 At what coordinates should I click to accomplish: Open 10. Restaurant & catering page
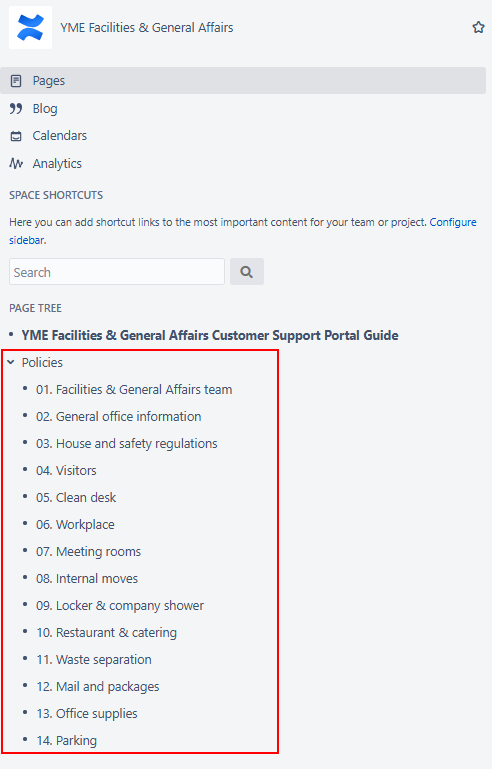[106, 632]
